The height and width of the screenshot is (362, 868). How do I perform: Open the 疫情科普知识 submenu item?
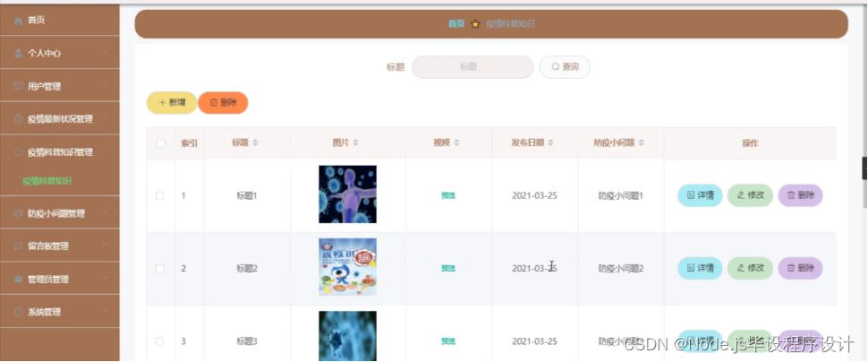47,181
